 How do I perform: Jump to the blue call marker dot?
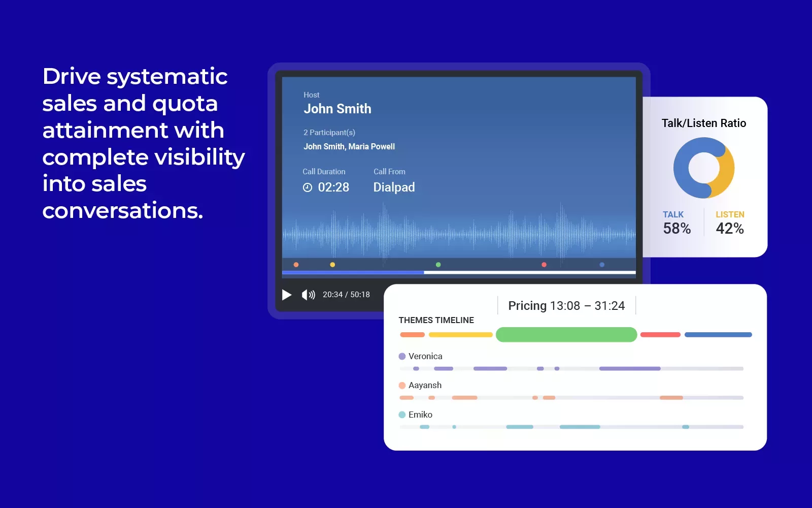point(602,265)
